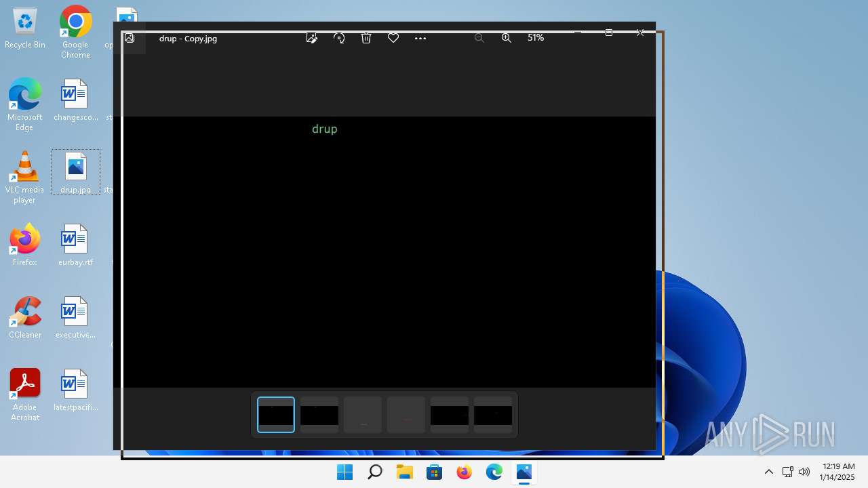
Task: Select eurbay.rtf document on desktop
Action: 75,245
